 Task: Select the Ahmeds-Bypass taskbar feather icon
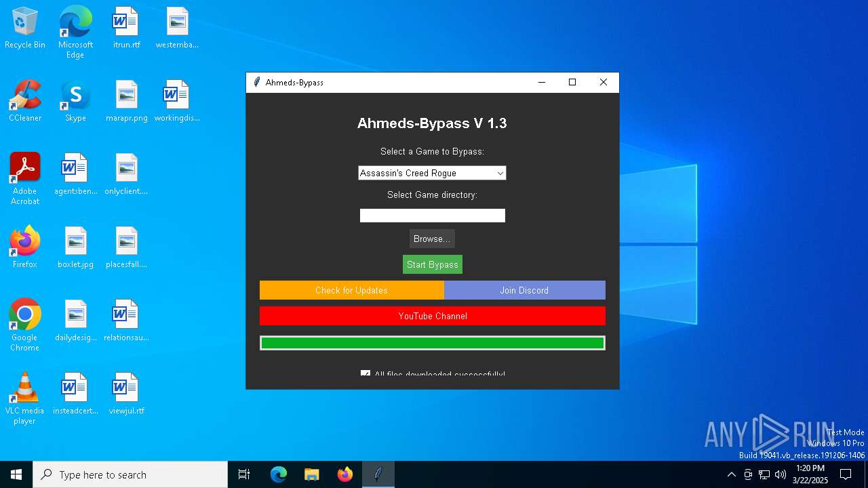pyautogui.click(x=378, y=474)
